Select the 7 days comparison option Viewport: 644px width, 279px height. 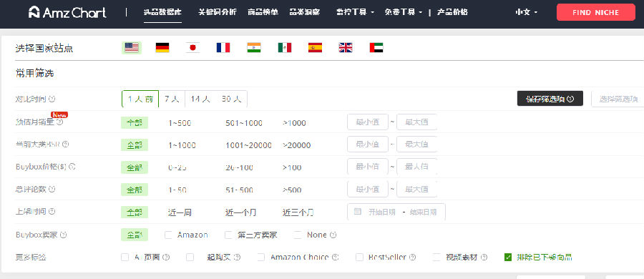pyautogui.click(x=172, y=99)
